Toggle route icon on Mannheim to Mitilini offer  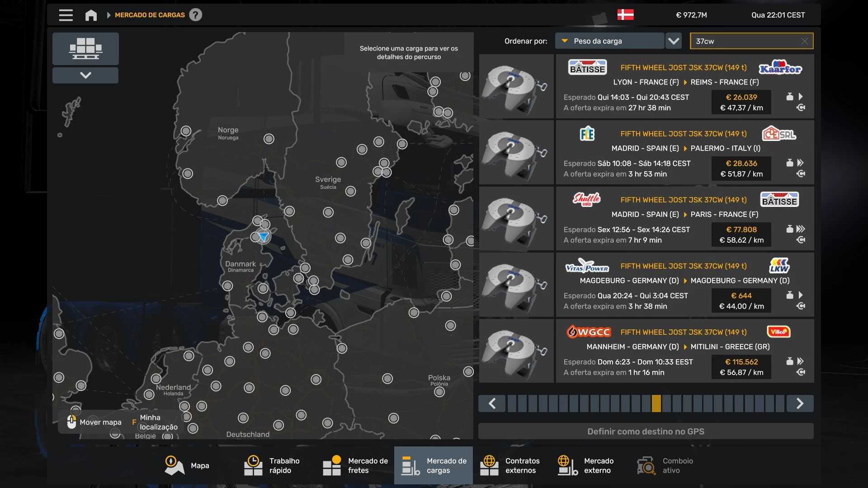801,372
